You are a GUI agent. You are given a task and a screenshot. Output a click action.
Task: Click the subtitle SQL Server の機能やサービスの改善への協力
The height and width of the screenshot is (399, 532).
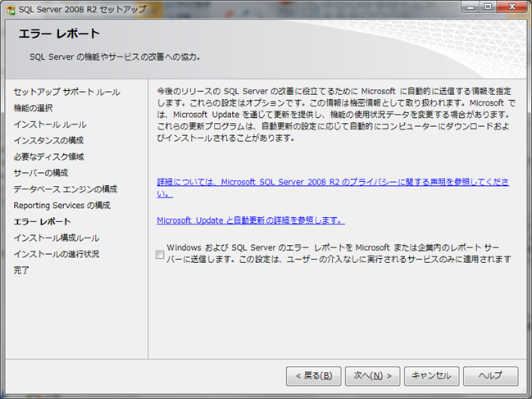(115, 57)
